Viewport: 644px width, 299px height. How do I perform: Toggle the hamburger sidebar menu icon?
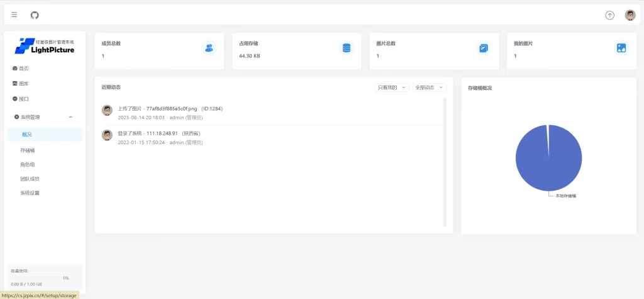14,15
